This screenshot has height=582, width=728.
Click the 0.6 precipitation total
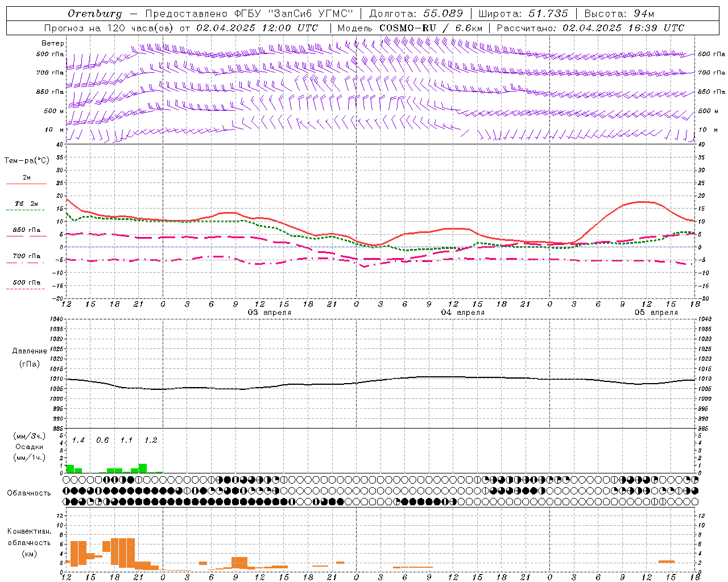click(x=102, y=440)
